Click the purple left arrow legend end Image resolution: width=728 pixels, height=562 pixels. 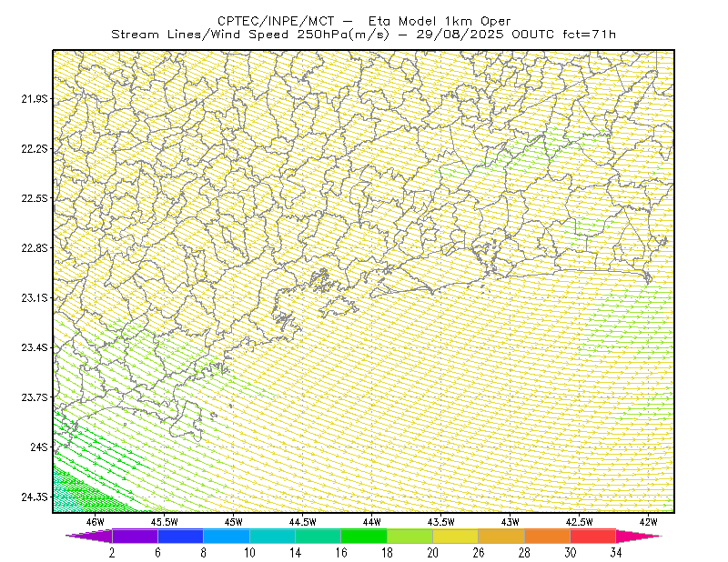coord(88,536)
